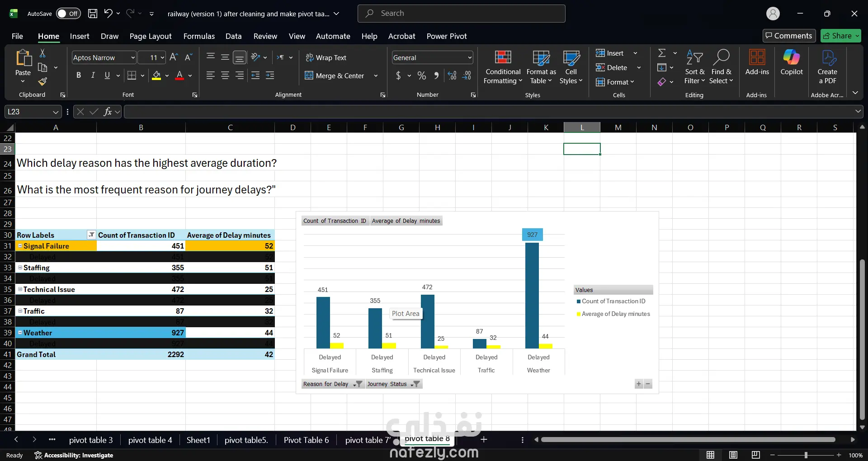Open Conditional Formatting menu
The image size is (868, 461).
click(503, 68)
